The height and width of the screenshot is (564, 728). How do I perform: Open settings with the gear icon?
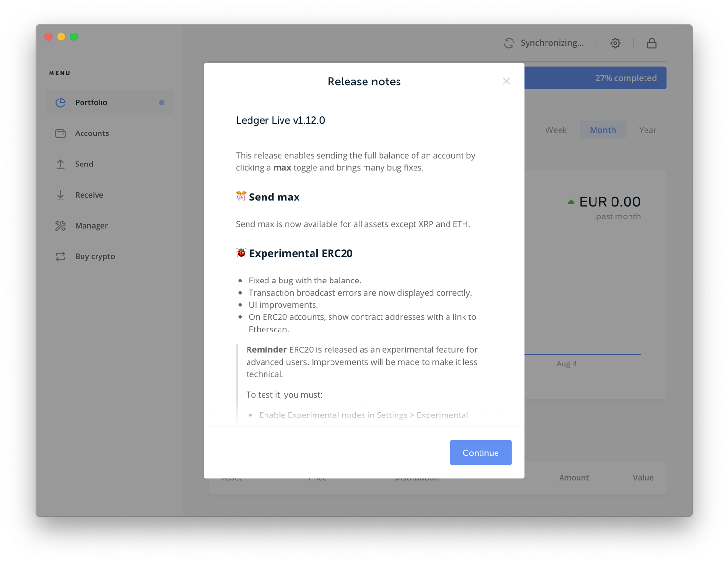(615, 43)
